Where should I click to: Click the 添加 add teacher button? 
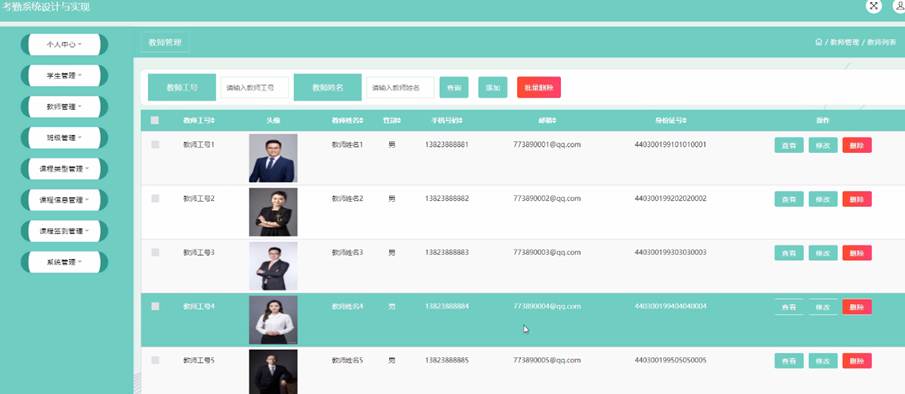click(492, 88)
